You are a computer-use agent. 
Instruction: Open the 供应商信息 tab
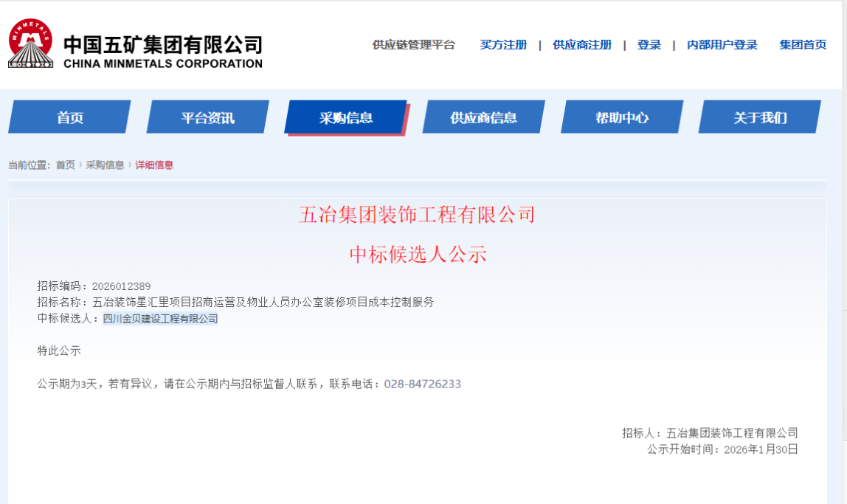tap(483, 117)
